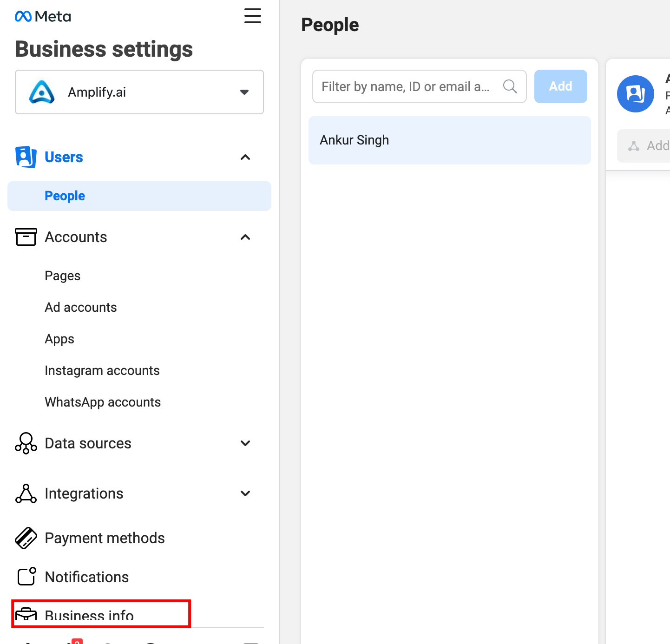Screen dimensions: 670x644
Task: Click the Users label
Action: coord(64,157)
